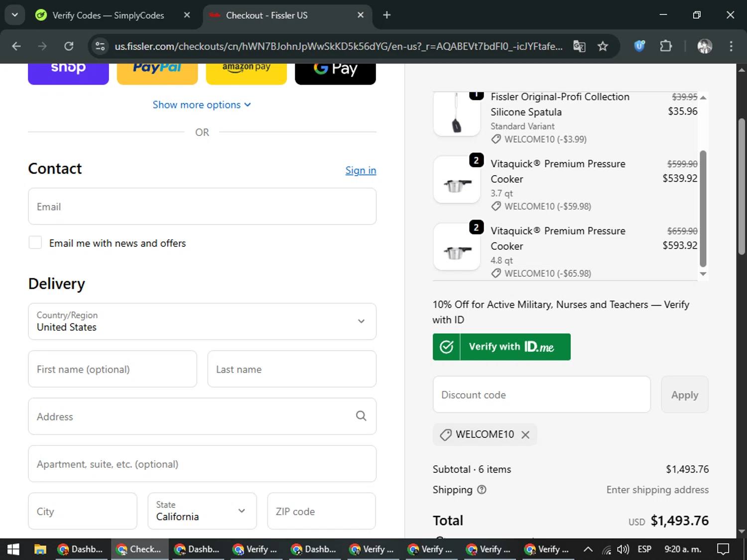Click the 4.8 qt Pressure Cooker thumbnail
This screenshot has width=747, height=560.
457,247
